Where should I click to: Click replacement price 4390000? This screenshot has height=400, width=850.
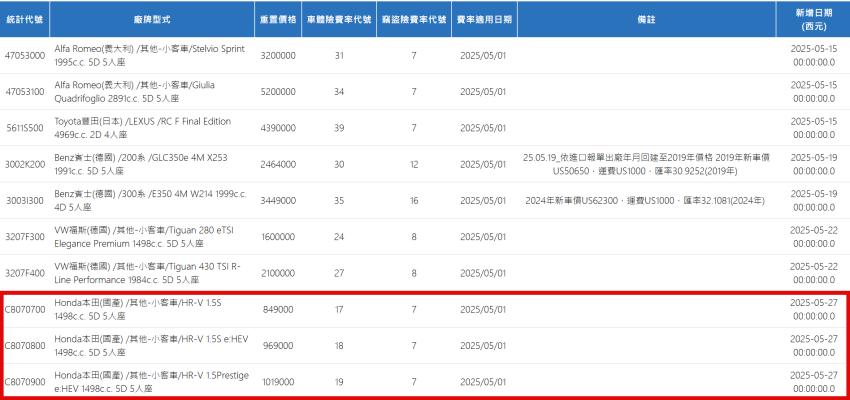click(x=278, y=128)
